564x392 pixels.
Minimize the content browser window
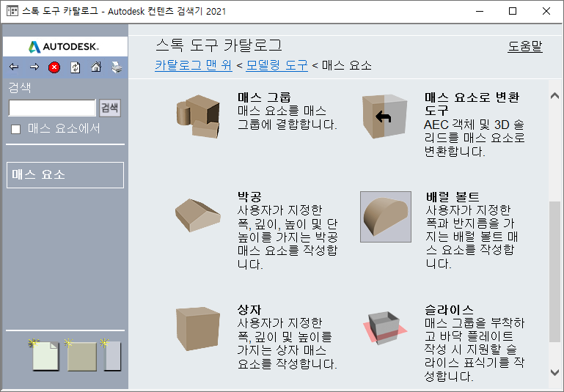(480, 11)
